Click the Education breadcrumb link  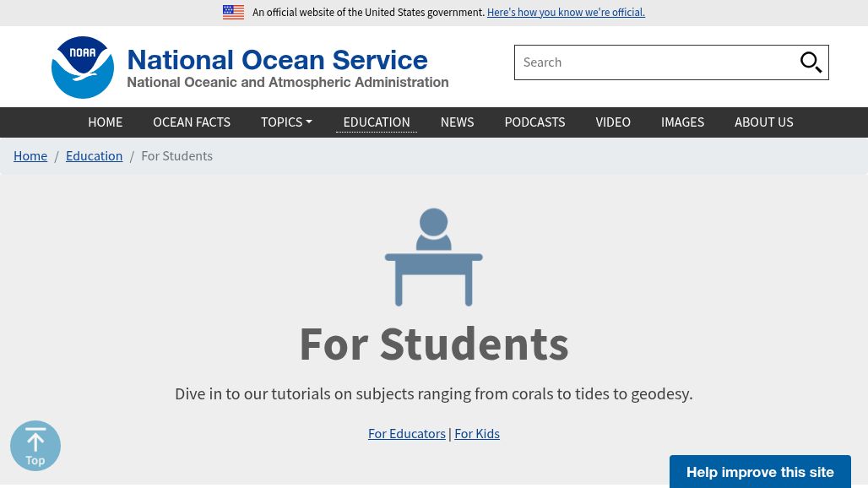coord(94,155)
